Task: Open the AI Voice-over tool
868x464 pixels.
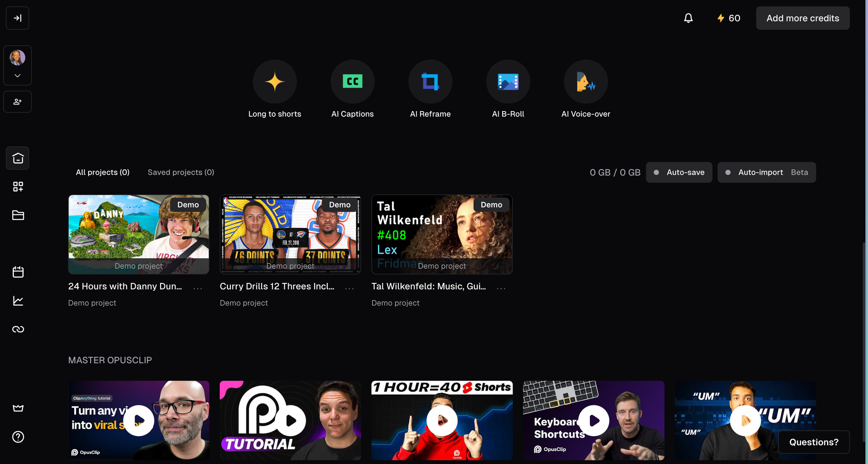Action: pos(586,89)
